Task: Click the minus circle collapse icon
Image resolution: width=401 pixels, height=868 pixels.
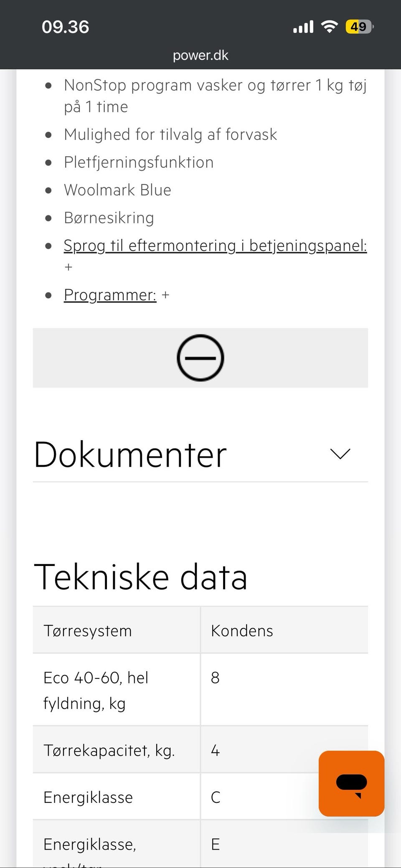Action: coord(200,358)
